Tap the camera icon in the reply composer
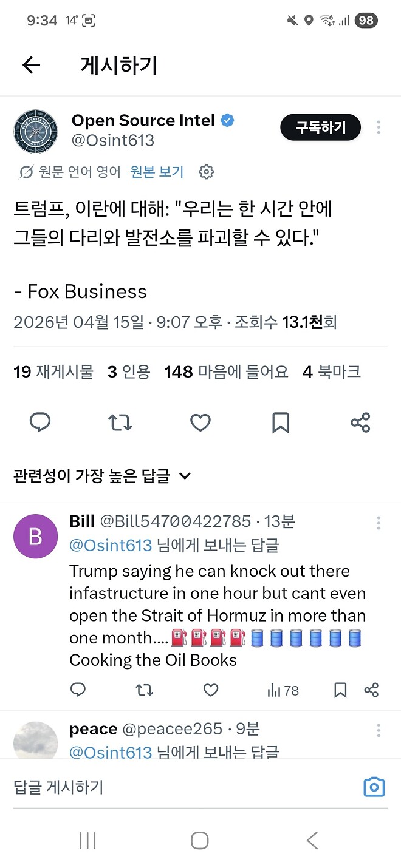The width and height of the screenshot is (401, 868). (374, 786)
